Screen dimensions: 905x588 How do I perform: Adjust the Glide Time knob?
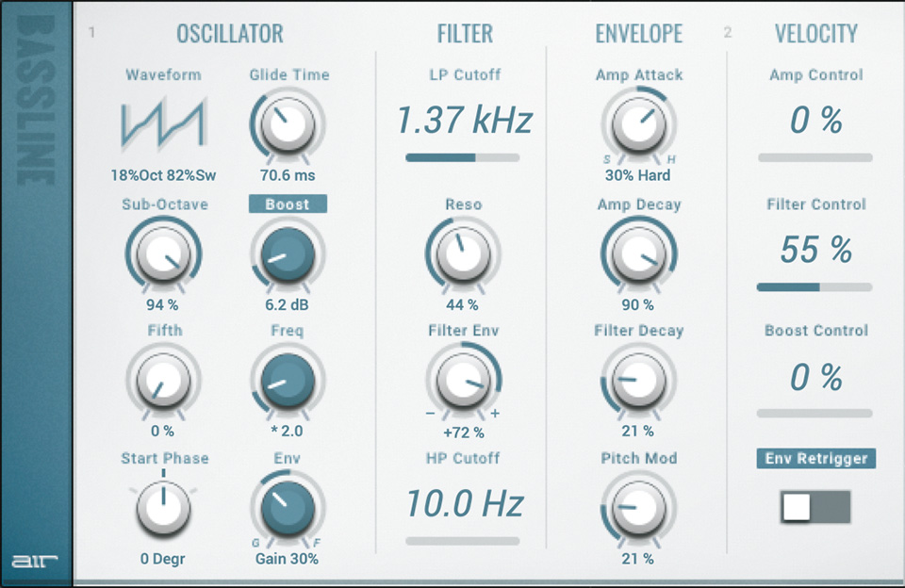(x=288, y=124)
